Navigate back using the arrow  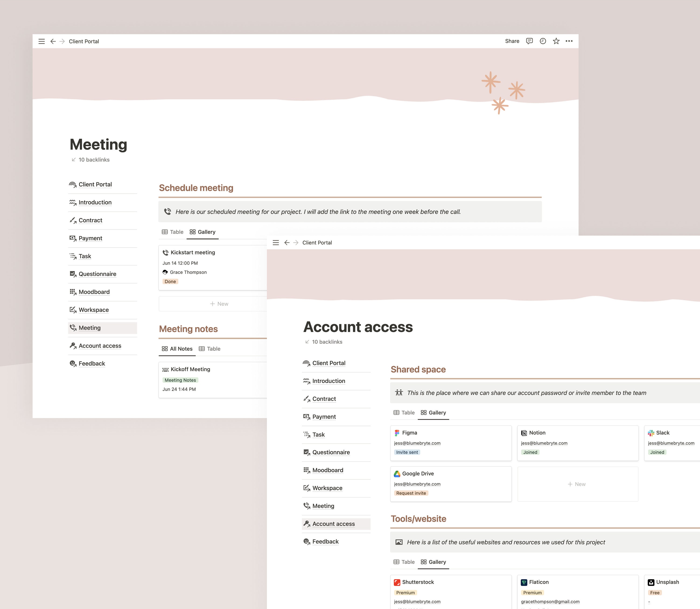53,41
